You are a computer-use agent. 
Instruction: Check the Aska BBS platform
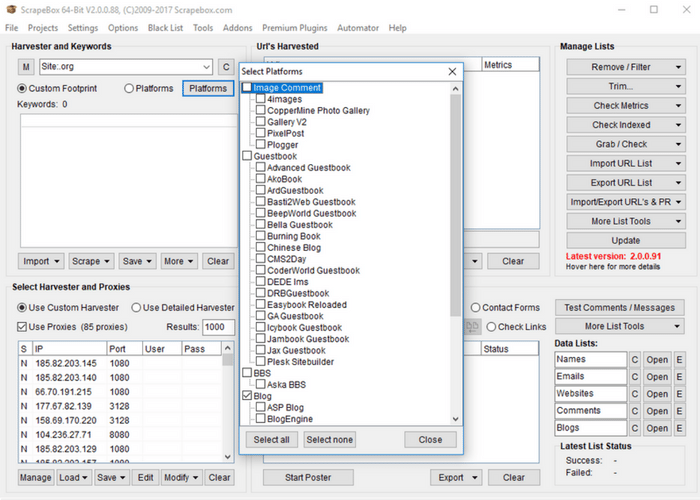(261, 384)
